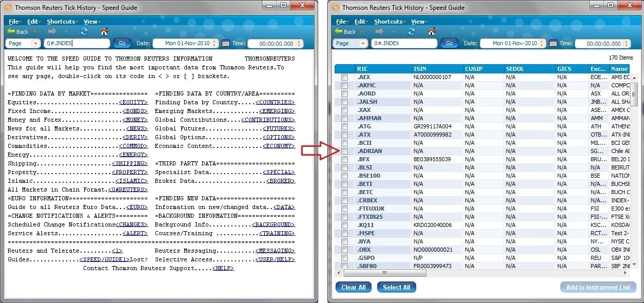
Task: Click the Home icon in right window
Action: tap(432, 31)
